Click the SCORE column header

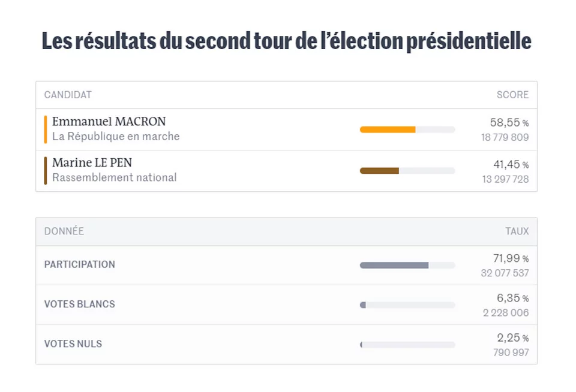pos(512,95)
